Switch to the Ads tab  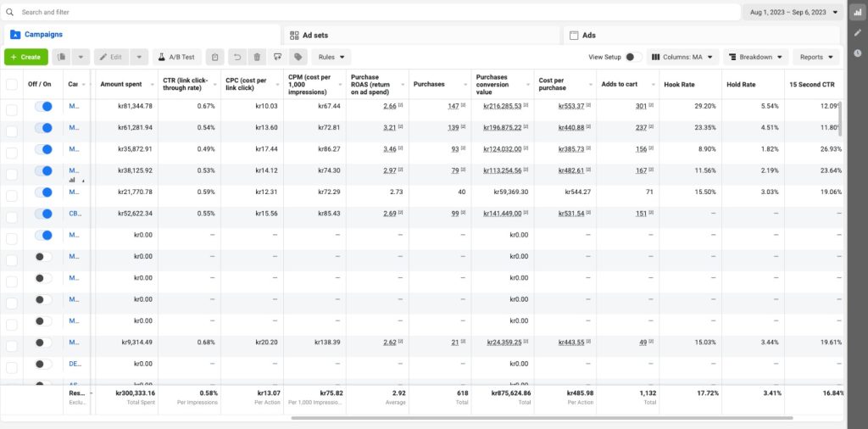[x=587, y=35]
